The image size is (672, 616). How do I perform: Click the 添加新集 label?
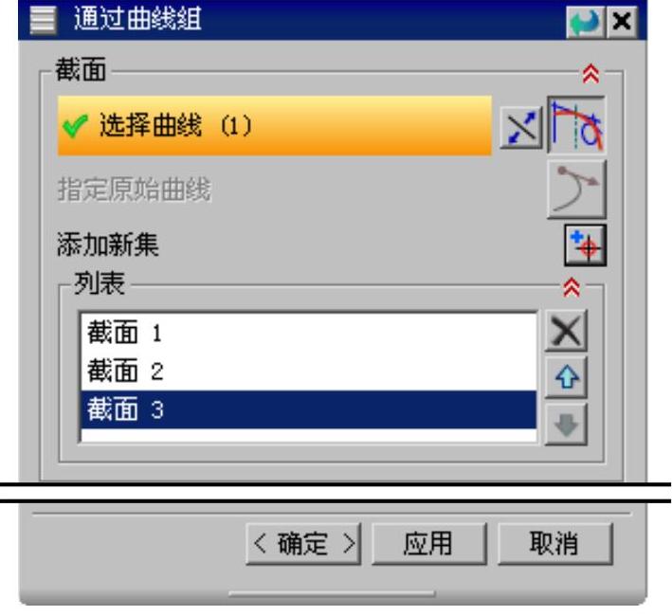tap(108, 245)
